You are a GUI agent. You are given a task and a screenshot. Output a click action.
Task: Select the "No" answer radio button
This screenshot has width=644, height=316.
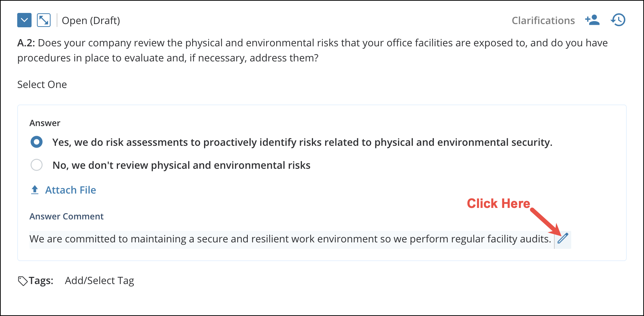click(37, 165)
